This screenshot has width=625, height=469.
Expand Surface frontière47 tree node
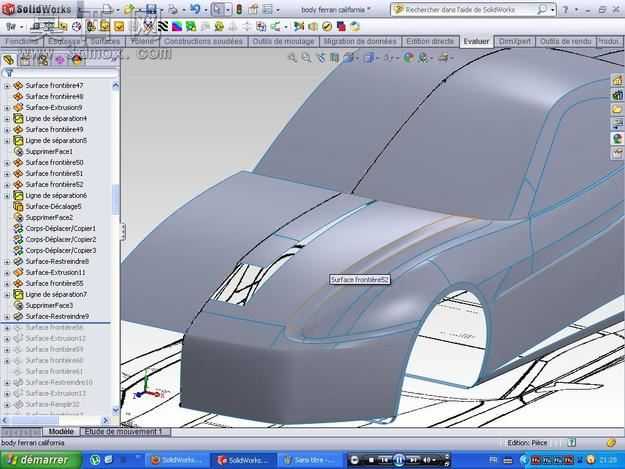[7, 86]
